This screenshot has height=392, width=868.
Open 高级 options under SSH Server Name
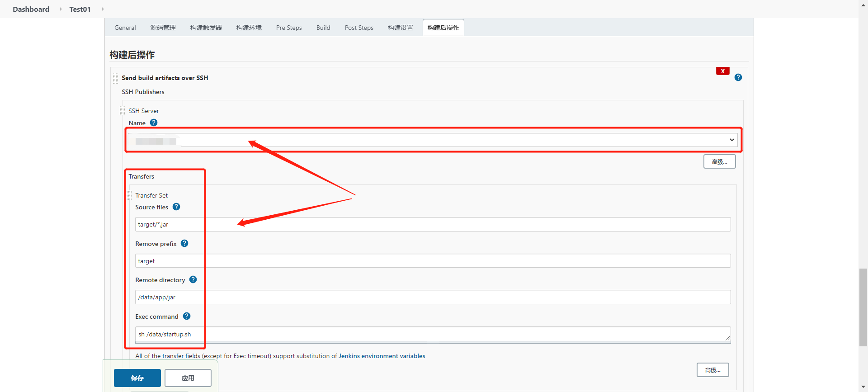tap(720, 161)
